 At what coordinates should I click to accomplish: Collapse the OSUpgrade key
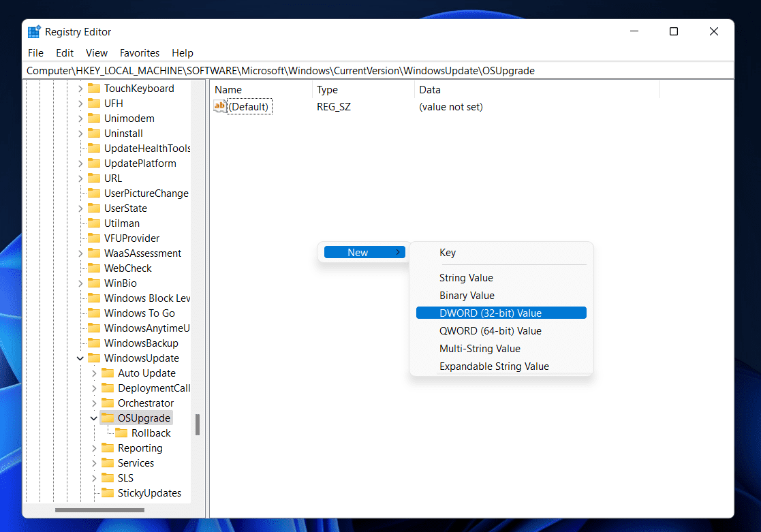click(94, 418)
